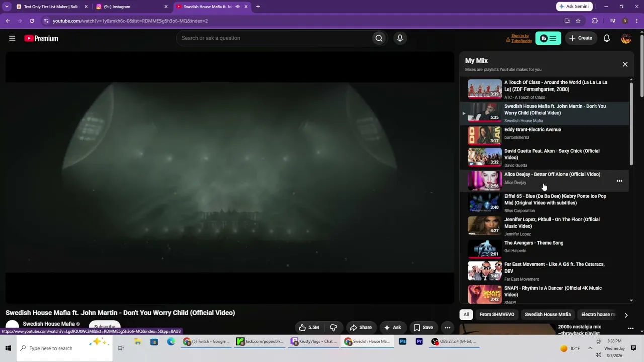This screenshot has width=644, height=362.
Task: Like the Swedish House Mafia video
Action: click(x=309, y=327)
